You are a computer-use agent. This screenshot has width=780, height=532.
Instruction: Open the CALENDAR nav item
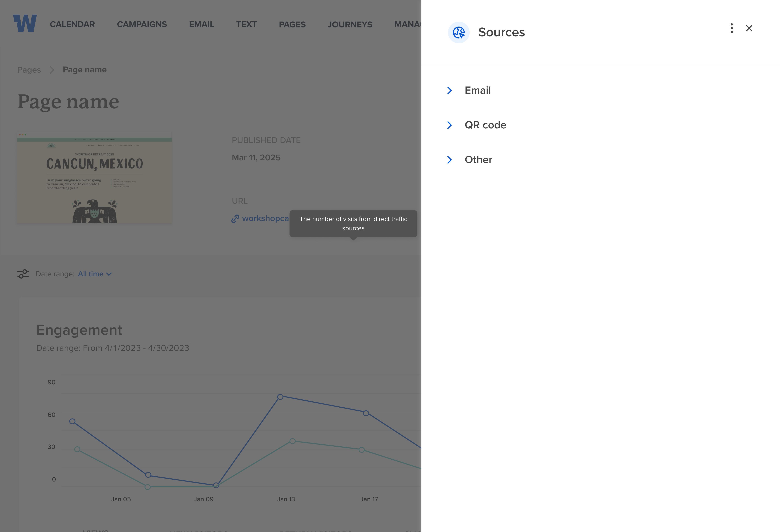pyautogui.click(x=72, y=25)
